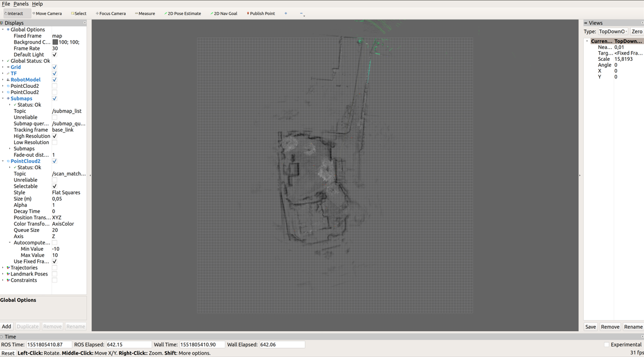The height and width of the screenshot is (357, 644).
Task: Activate the Publish Point tool
Action: tap(261, 13)
